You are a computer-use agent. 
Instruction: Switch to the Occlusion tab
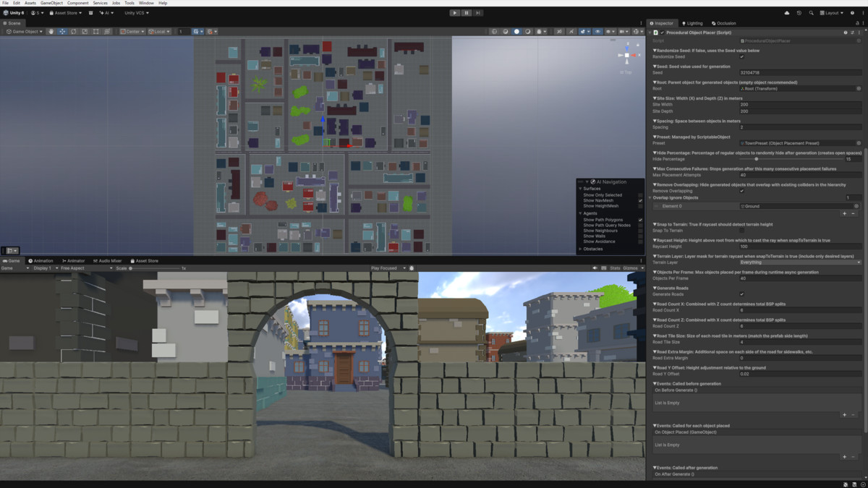(723, 23)
